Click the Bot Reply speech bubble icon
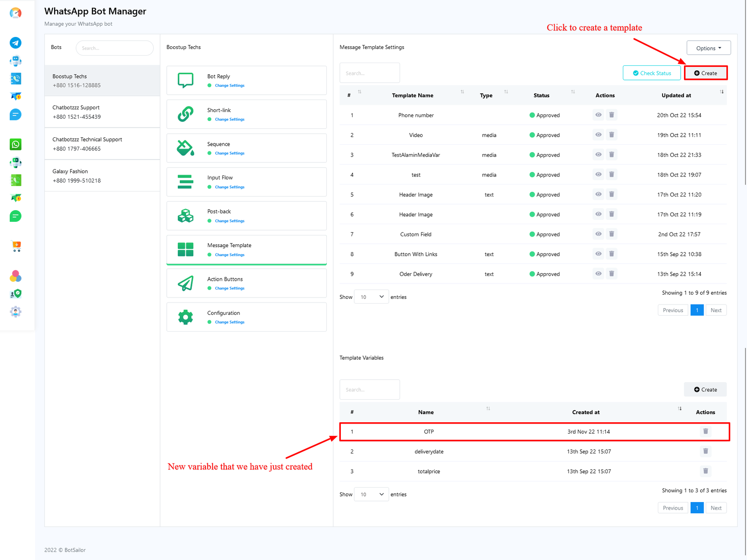Viewport: 747px width, 560px height. [x=185, y=80]
